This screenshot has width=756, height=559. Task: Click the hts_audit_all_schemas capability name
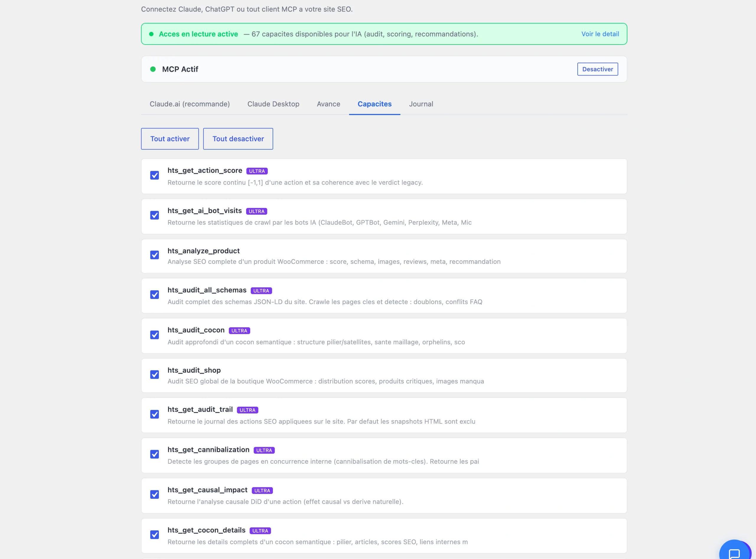coord(207,290)
